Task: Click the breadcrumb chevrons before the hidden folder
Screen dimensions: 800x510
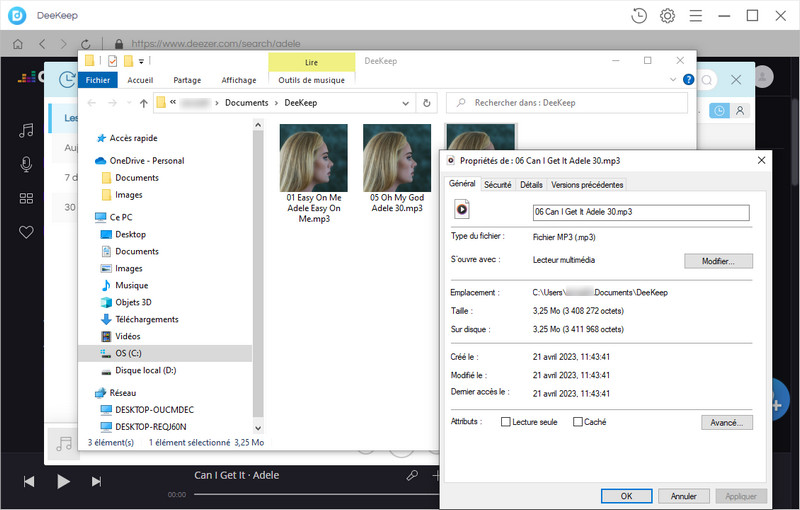Action: [x=173, y=103]
